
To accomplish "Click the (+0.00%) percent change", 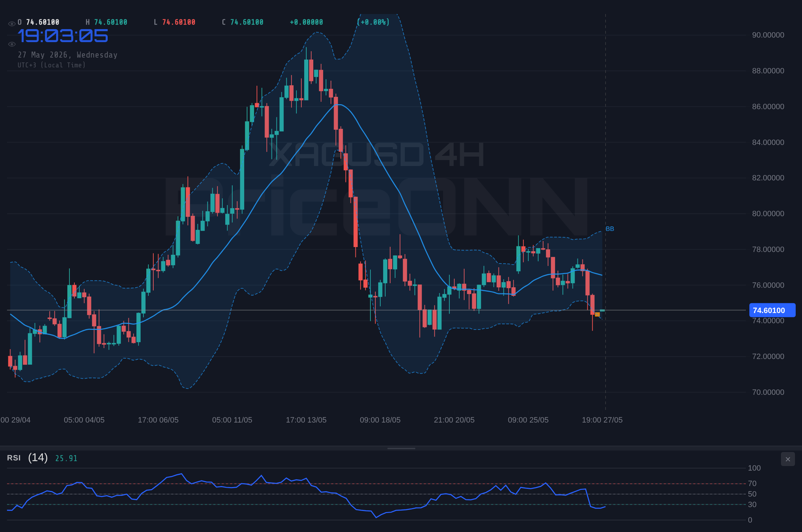I will (x=373, y=22).
